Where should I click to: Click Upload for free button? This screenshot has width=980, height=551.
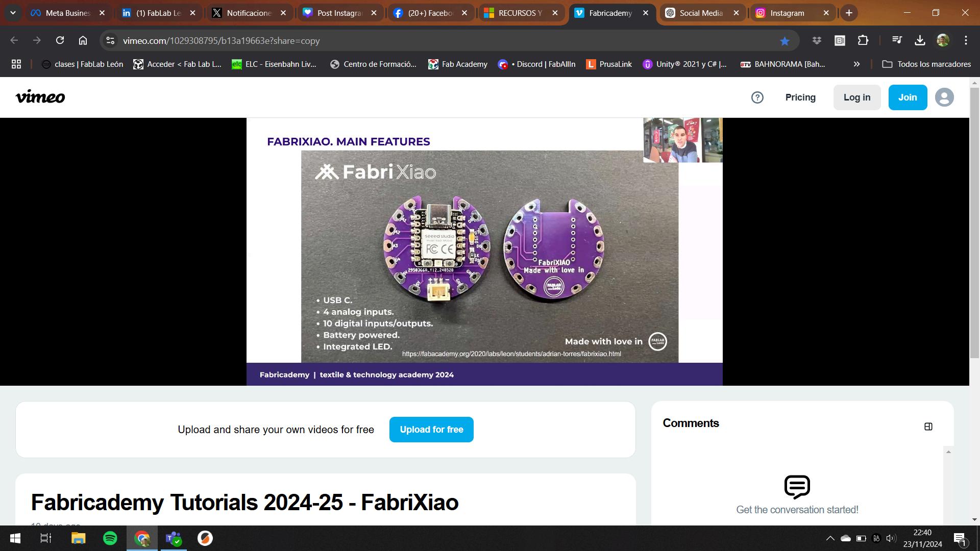(431, 430)
